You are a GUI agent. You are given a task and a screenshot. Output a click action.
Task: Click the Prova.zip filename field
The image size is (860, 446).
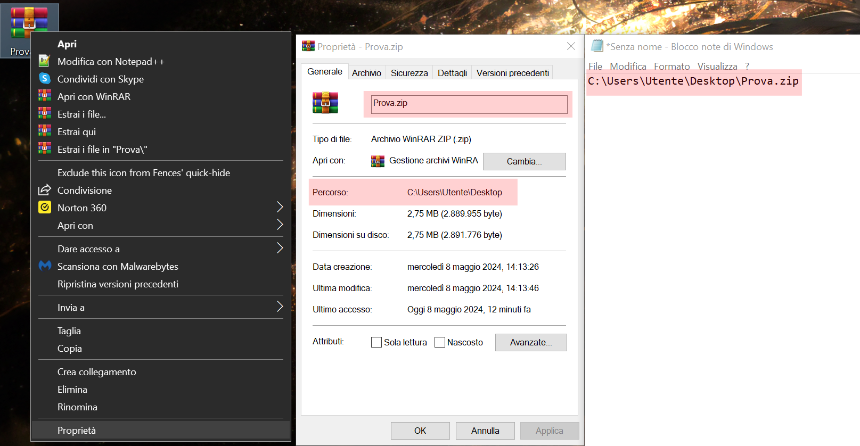[x=469, y=104]
